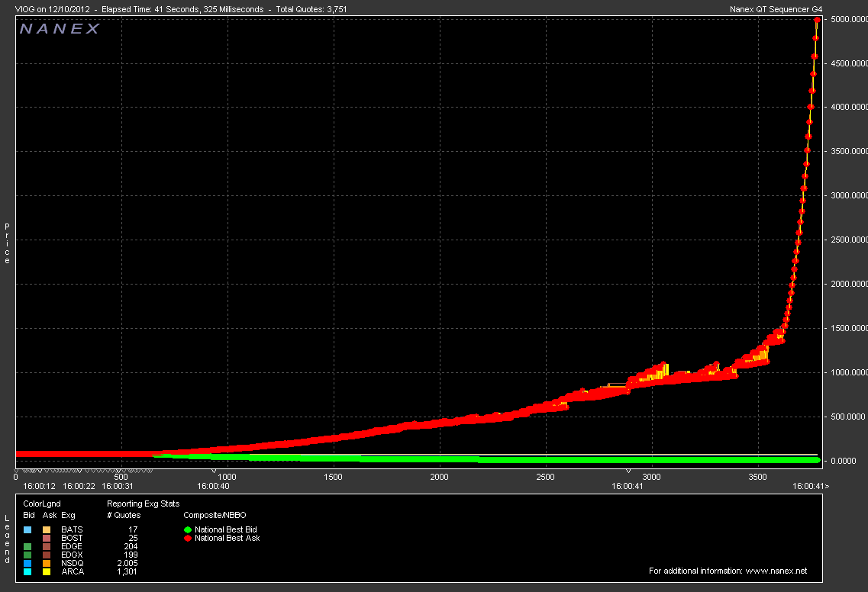Click the green National Best Bid legend dot
The image size is (868, 592).
click(x=188, y=530)
